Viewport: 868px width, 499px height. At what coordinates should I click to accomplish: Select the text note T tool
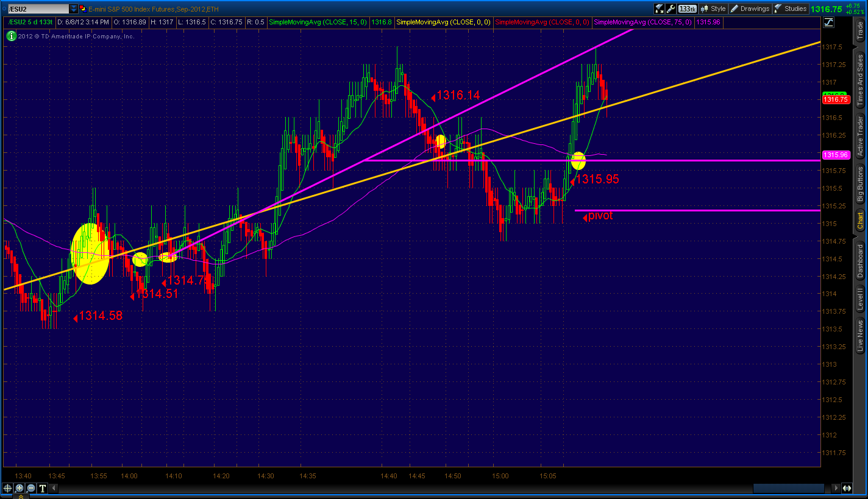[x=43, y=488]
